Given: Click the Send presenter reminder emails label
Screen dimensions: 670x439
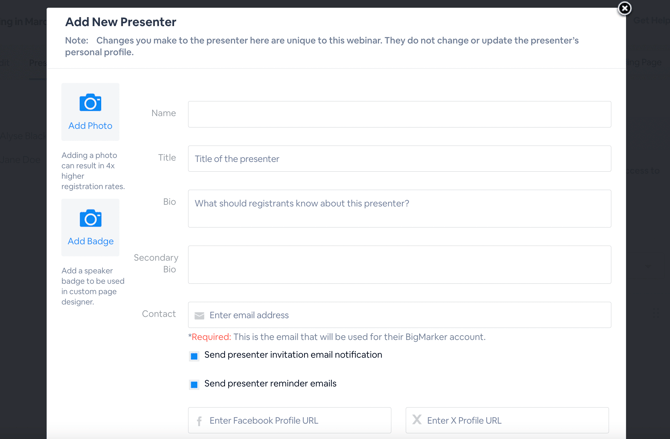Looking at the screenshot, I should (270, 384).
